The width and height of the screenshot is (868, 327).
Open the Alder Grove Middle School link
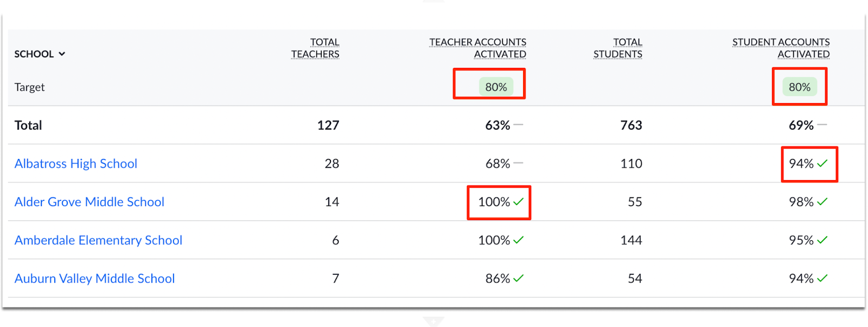click(x=90, y=202)
